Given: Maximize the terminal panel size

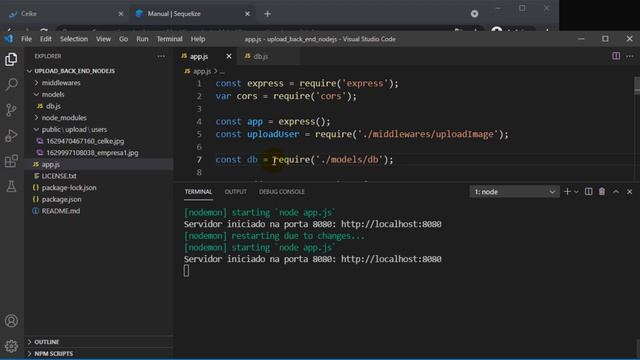Looking at the screenshot, I should coord(616,191).
